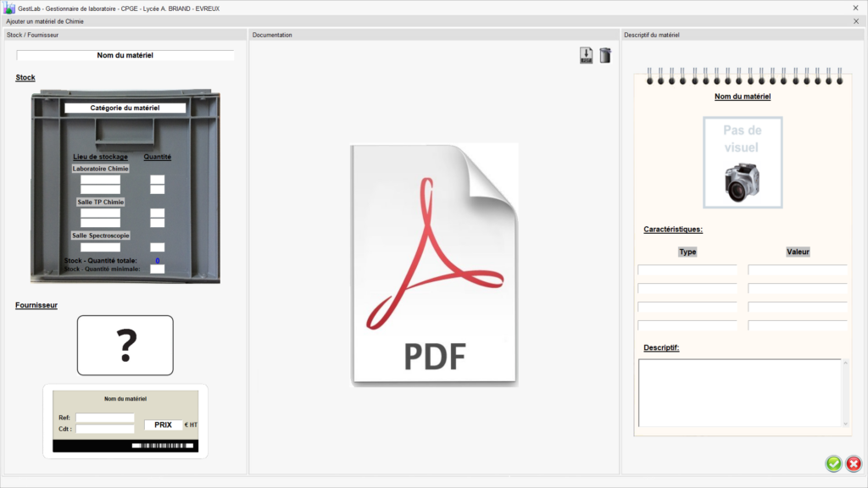This screenshot has width=868, height=488.
Task: Click the 'Stock - Quantité minimale' box
Action: (157, 269)
